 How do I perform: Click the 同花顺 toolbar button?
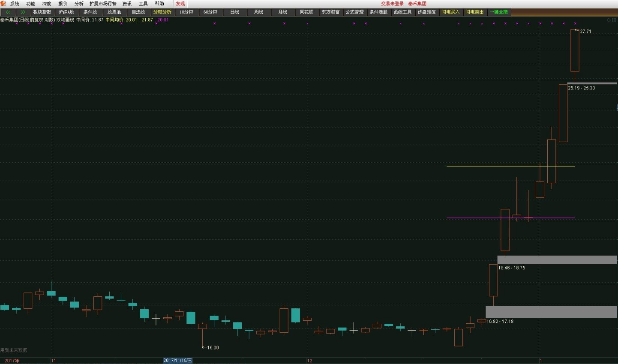(306, 12)
